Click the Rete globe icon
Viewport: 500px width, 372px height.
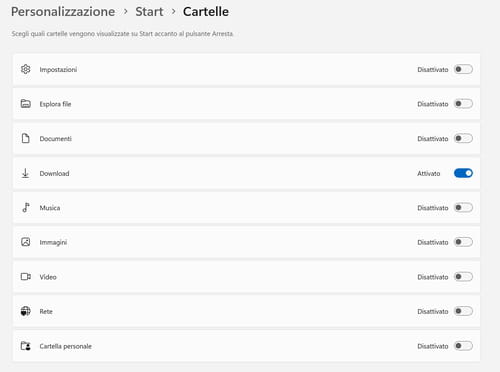[x=26, y=311]
